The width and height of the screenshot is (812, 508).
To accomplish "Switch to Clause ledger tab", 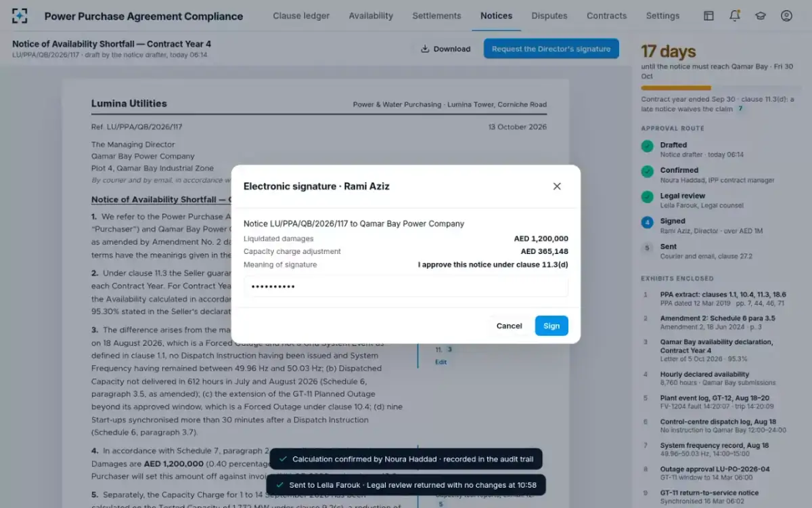I will coord(301,16).
